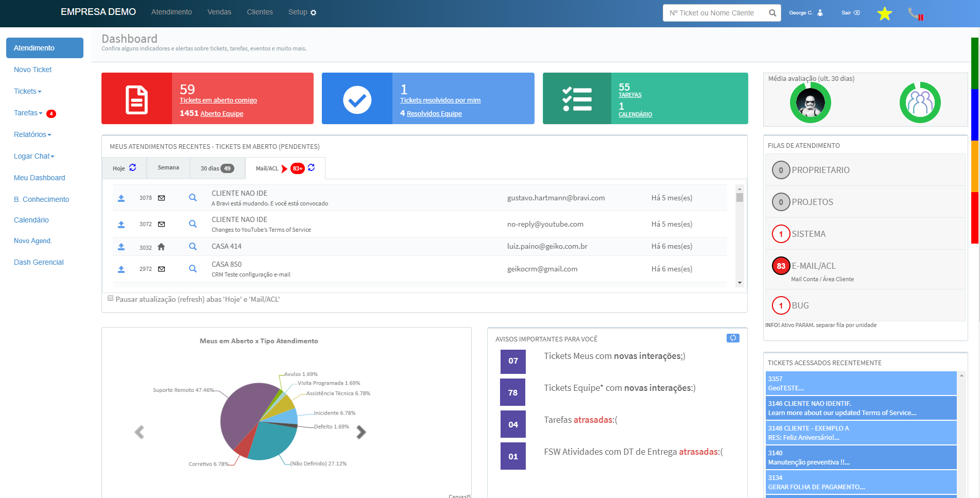Open magnifier preview for ticket 3072
980x498 pixels.
(x=193, y=224)
